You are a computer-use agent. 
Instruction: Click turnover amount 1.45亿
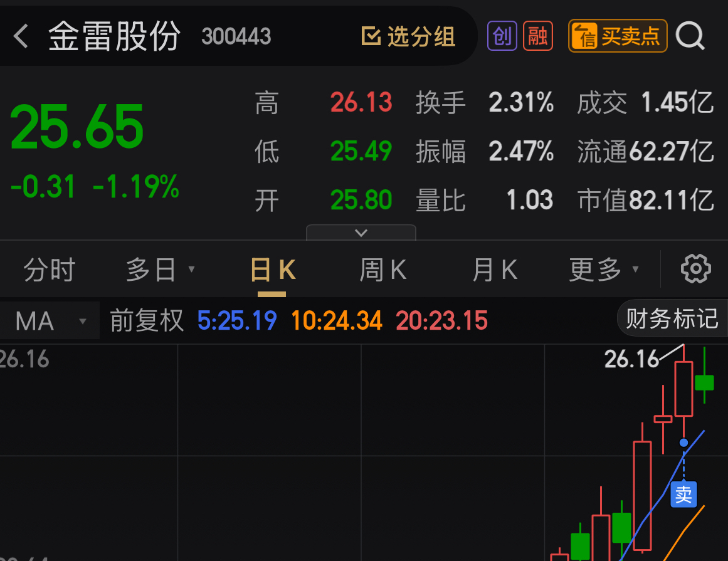[x=677, y=102]
